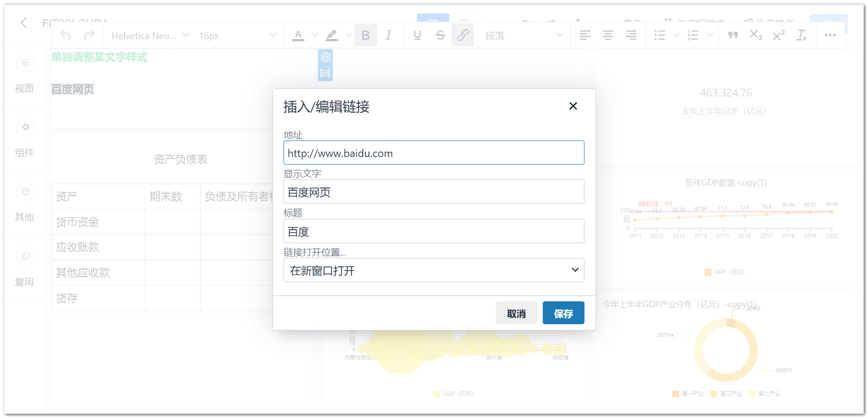This screenshot has height=418, width=868.
Task: Click the 463,324.76 GDP value
Action: tap(726, 93)
